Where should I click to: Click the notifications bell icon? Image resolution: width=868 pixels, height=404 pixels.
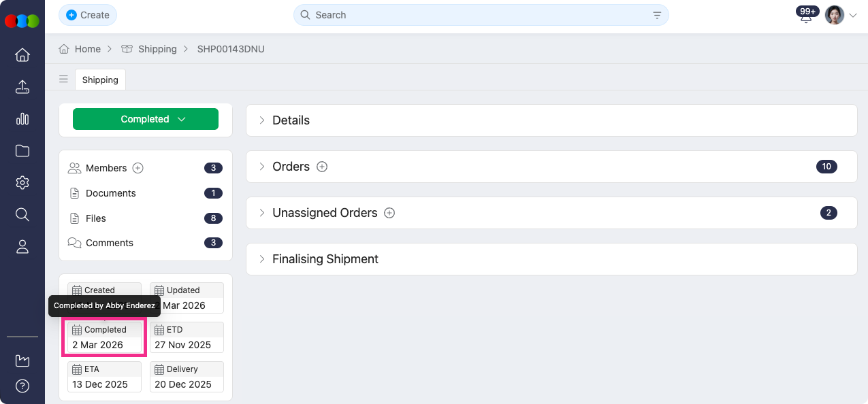[806, 16]
